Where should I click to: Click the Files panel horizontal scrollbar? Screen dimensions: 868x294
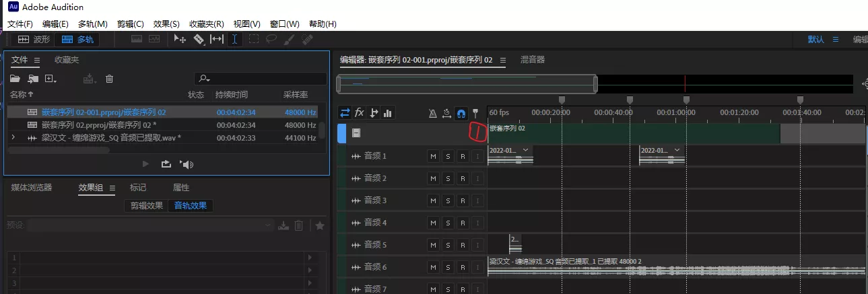point(58,150)
